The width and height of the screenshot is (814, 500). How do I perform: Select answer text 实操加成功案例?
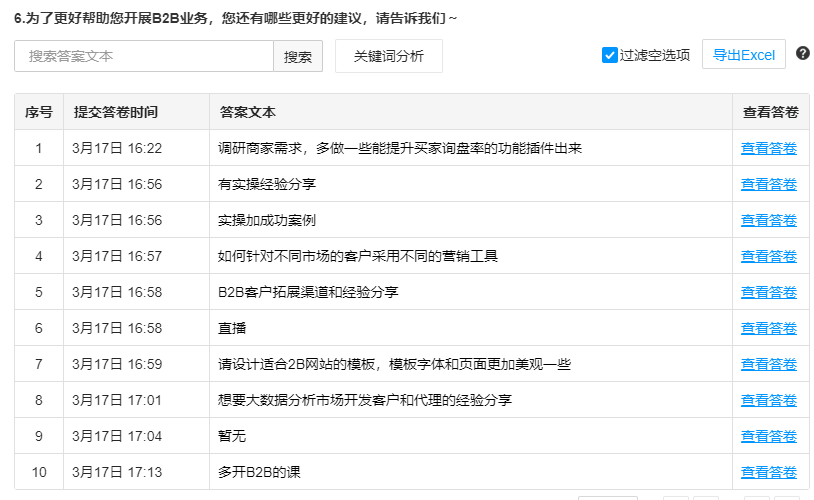coord(267,220)
